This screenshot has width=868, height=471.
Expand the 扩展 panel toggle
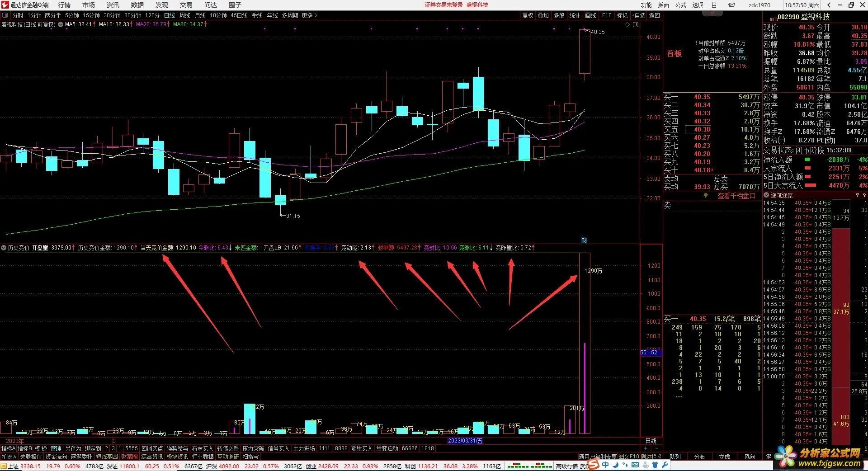(x=9, y=457)
